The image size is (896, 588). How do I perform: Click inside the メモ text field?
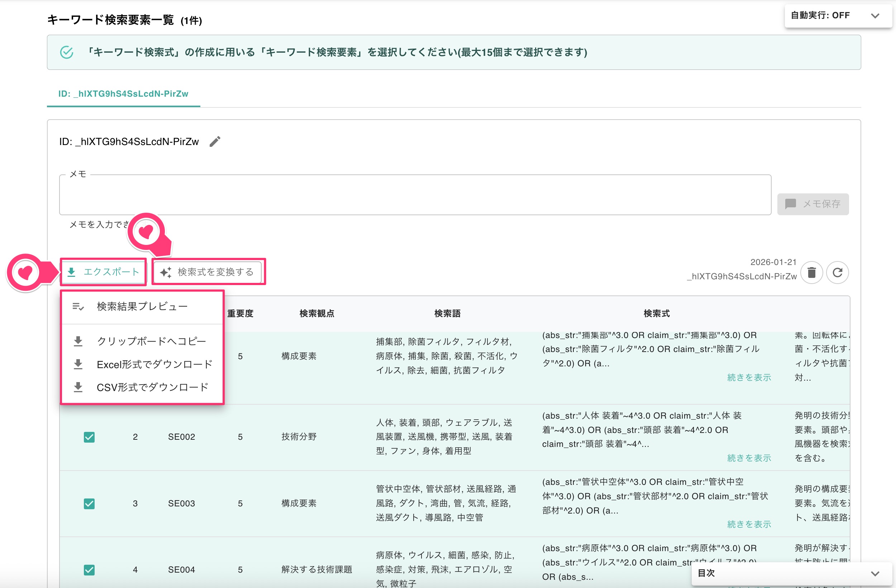coord(415,195)
